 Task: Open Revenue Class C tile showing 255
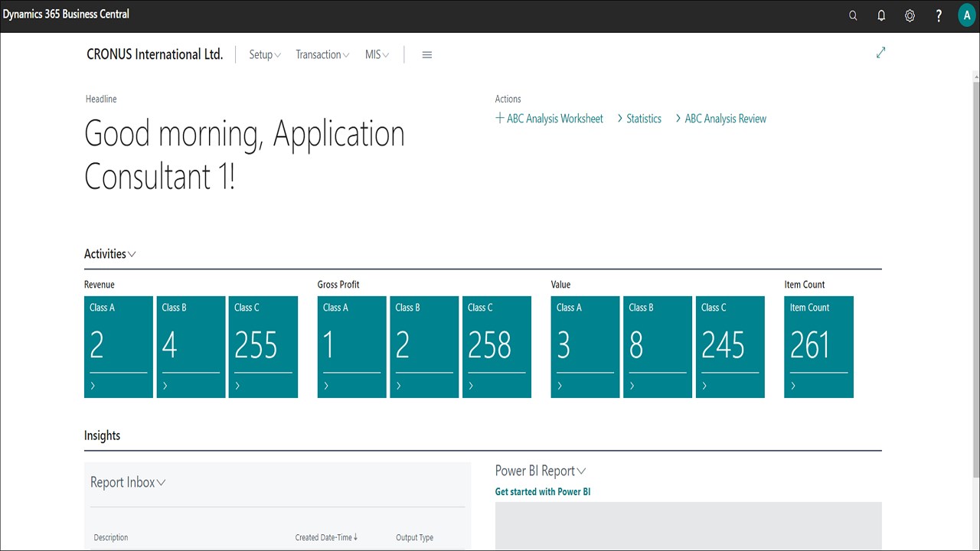coord(263,347)
